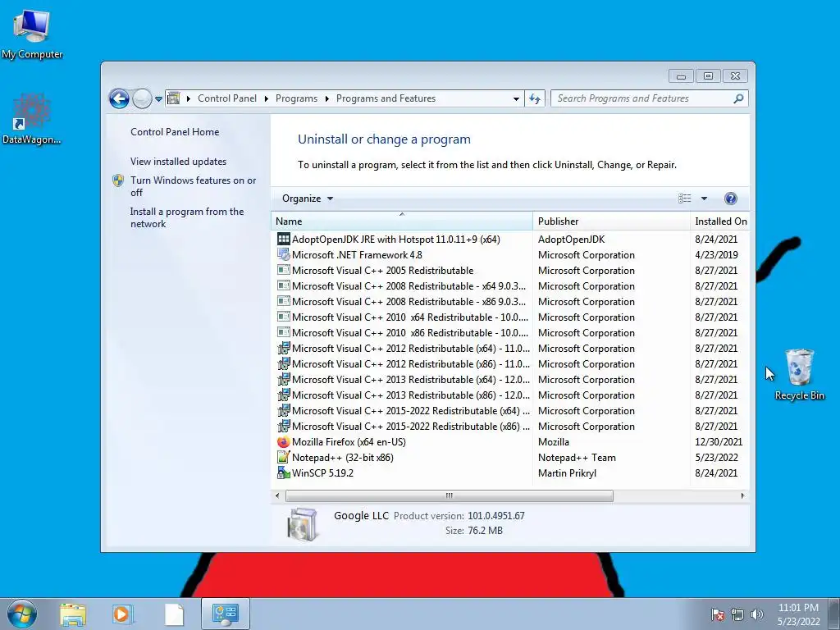The image size is (840, 630).
Task: Open Install a program from the network
Action: (187, 217)
